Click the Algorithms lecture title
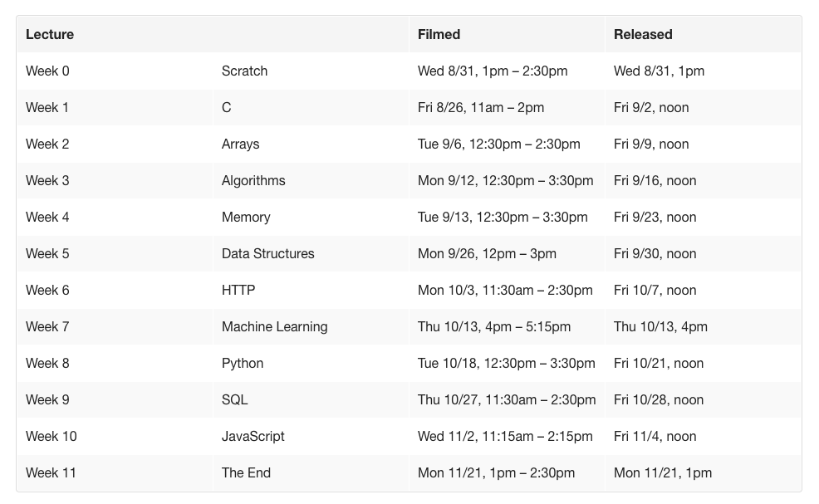Viewport: 819px width, 504px height. coord(253,180)
